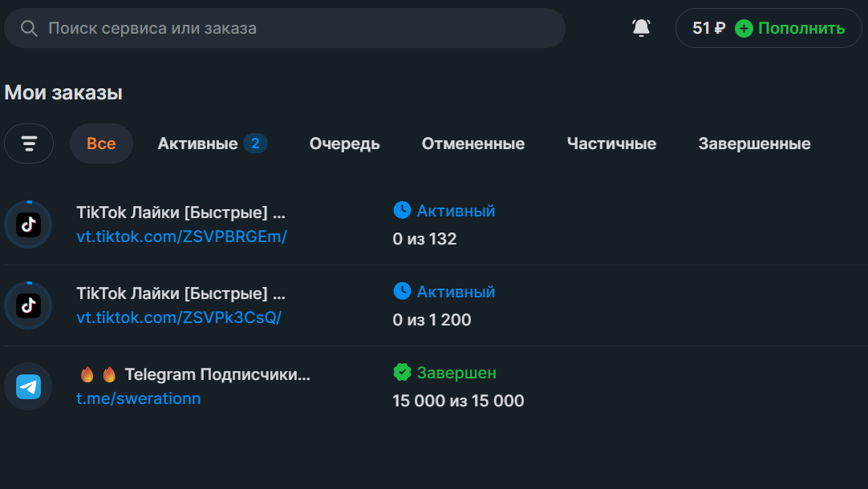Open the Очередь tab
Screen dimensions: 868x489
coord(344,143)
